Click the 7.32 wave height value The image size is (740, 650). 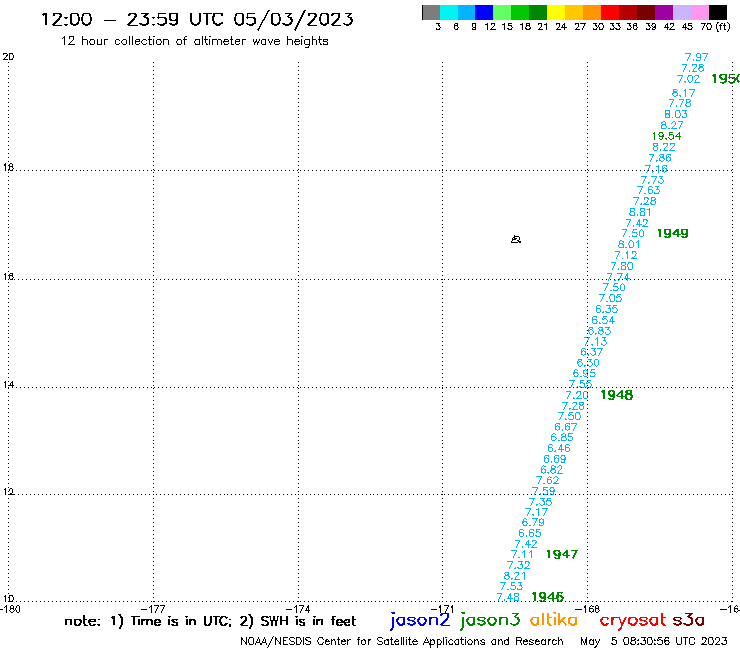click(x=519, y=565)
